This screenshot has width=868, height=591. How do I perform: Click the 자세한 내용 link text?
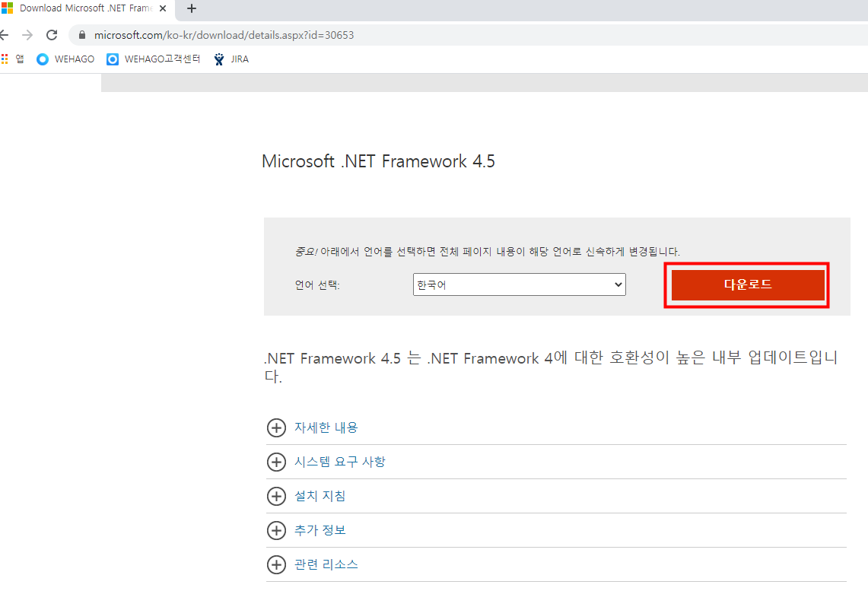click(326, 427)
